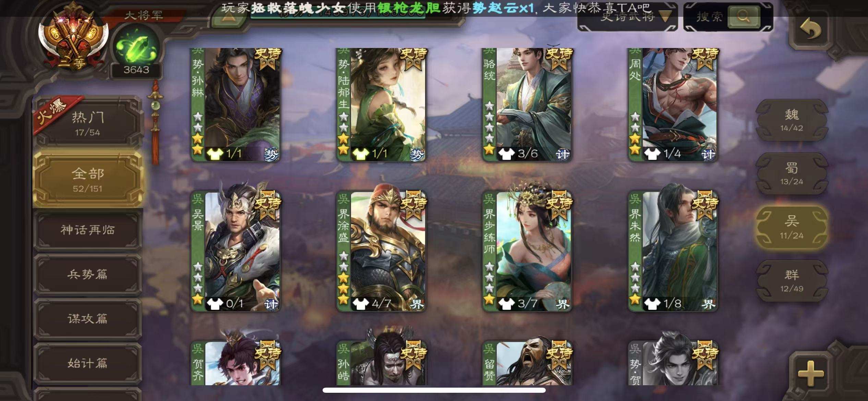
Task: Tap the 大将军 title label
Action: point(143,15)
